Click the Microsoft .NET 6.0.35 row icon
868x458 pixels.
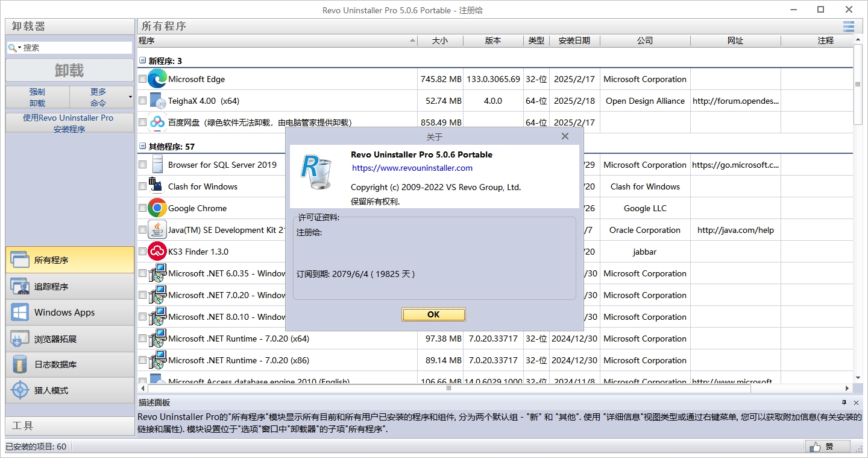point(157,273)
